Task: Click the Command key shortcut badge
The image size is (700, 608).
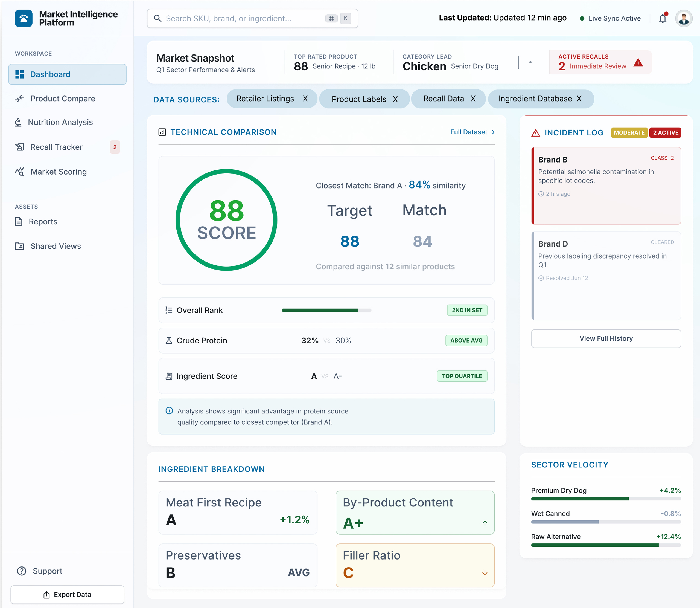Action: click(x=331, y=18)
